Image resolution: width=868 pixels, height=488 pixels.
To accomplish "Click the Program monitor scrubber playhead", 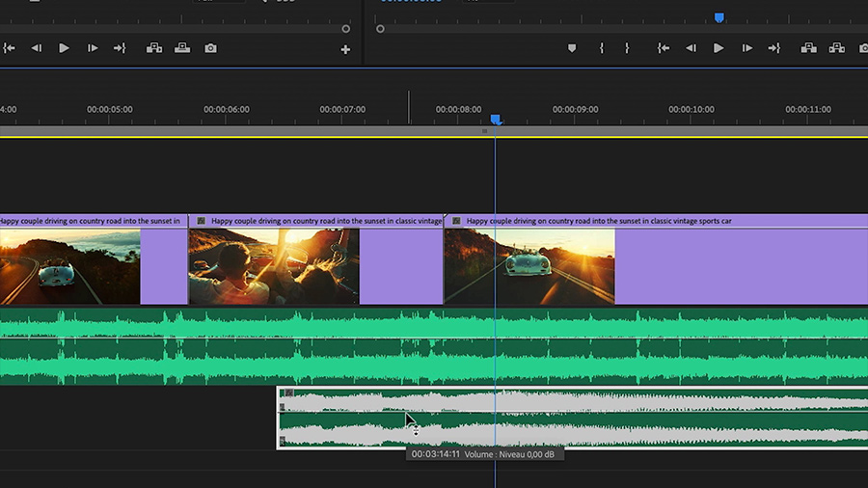I will [719, 17].
